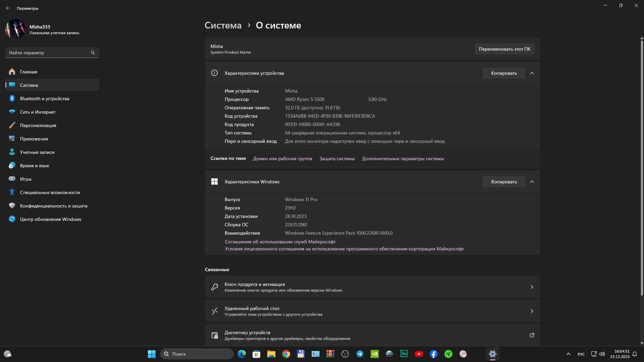644x362 pixels.
Task: Open Microsoft services agreement link
Action: pos(280,242)
